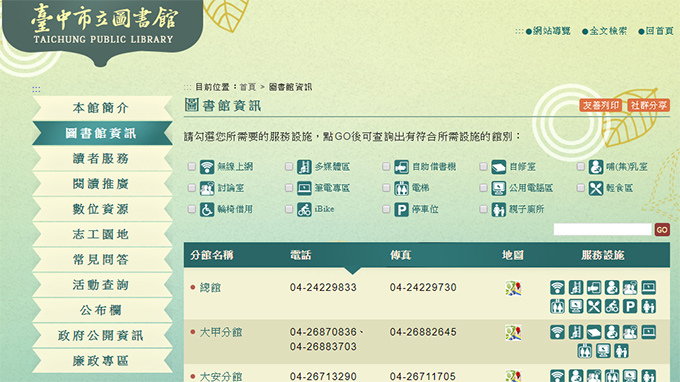Click light meal area icon in 總館 row
Screen dimensions: 680x382
click(594, 307)
